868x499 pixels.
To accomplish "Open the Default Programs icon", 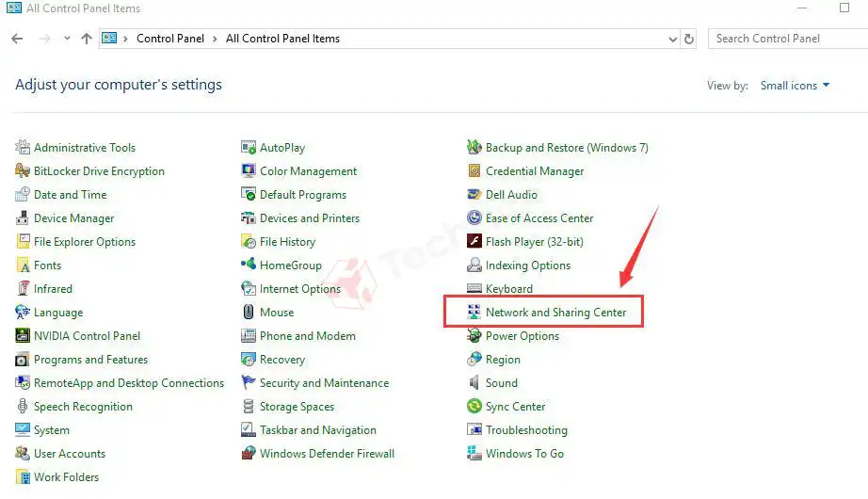I will 249,194.
